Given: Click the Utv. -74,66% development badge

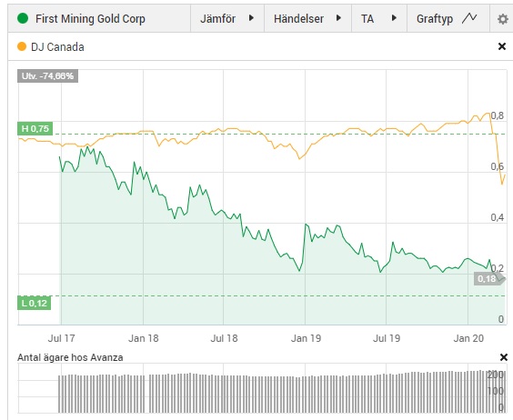Looking at the screenshot, I should [48, 75].
